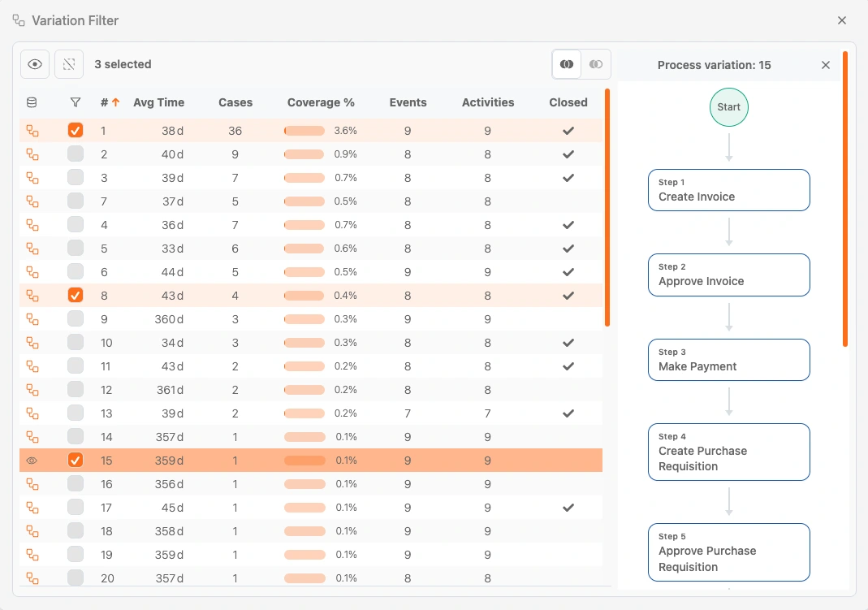Check the checkbox for variation 3
Image resolution: width=868 pixels, height=610 pixels.
76,178
